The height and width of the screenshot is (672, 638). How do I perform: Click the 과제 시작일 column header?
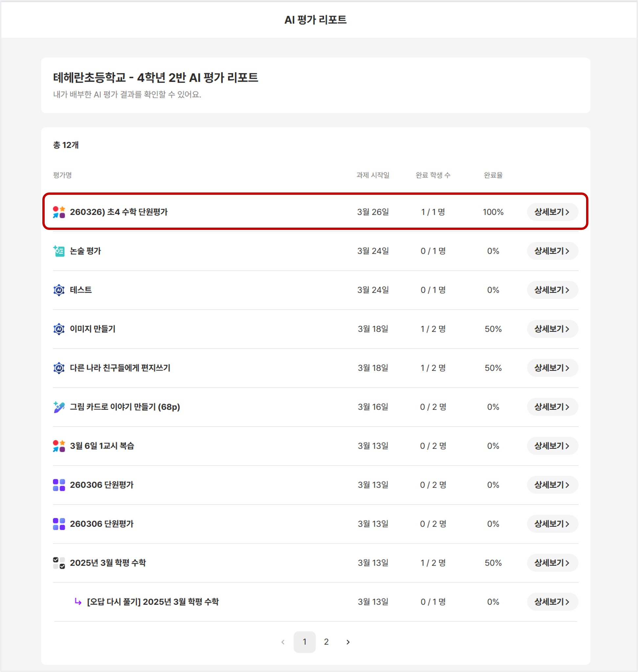point(373,175)
